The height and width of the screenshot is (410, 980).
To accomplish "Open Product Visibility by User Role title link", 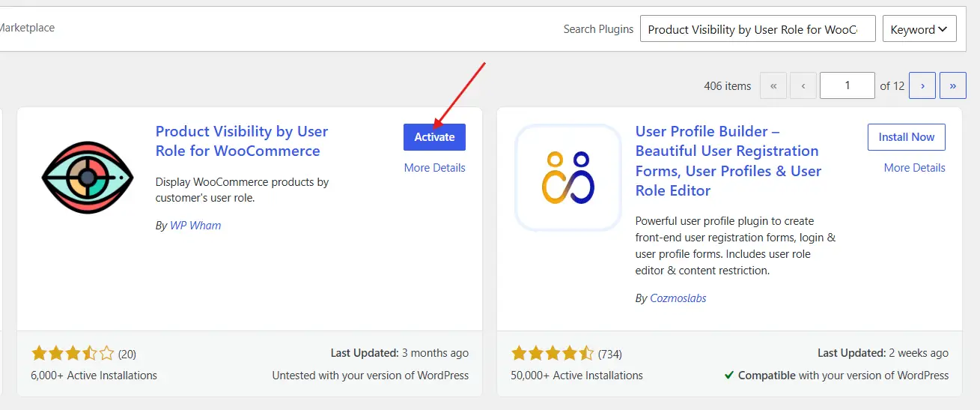I will tap(242, 141).
